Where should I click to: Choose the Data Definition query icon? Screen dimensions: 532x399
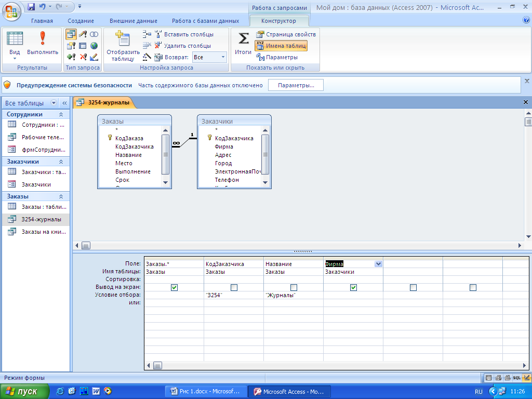click(94, 57)
